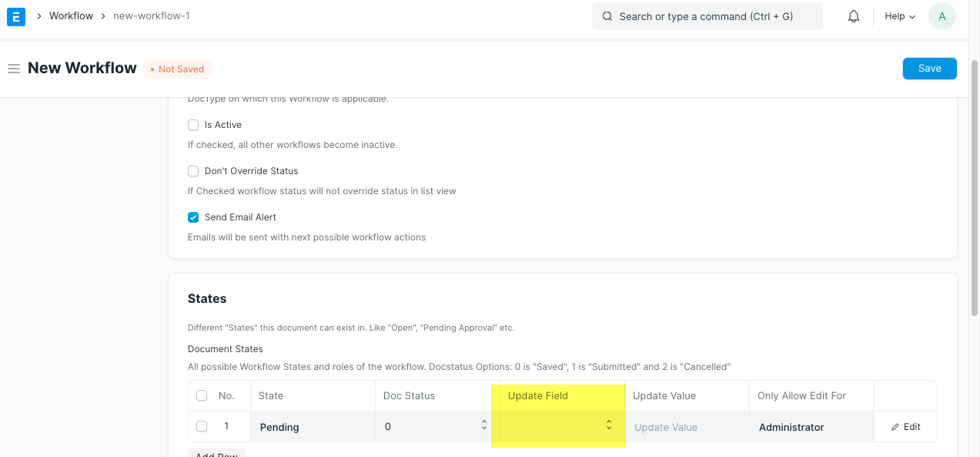Select row 1 in the States table

202,426
